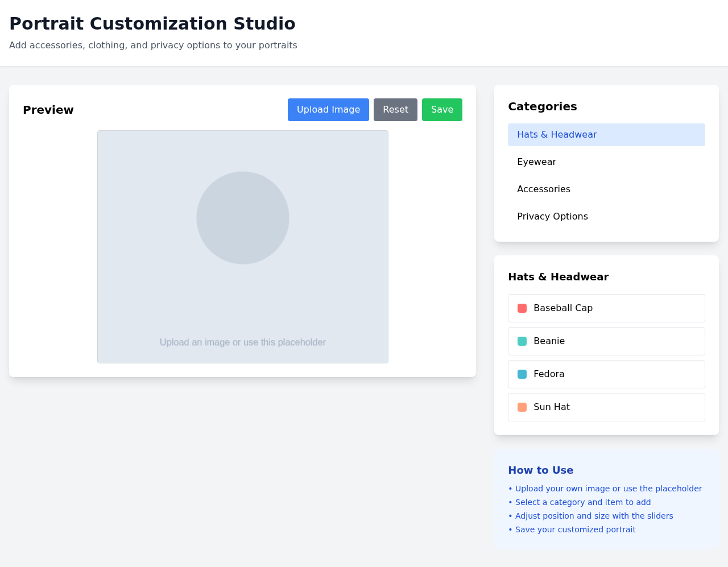Click the circular avatar placeholder
Image resolution: width=728 pixels, height=567 pixels.
click(243, 217)
